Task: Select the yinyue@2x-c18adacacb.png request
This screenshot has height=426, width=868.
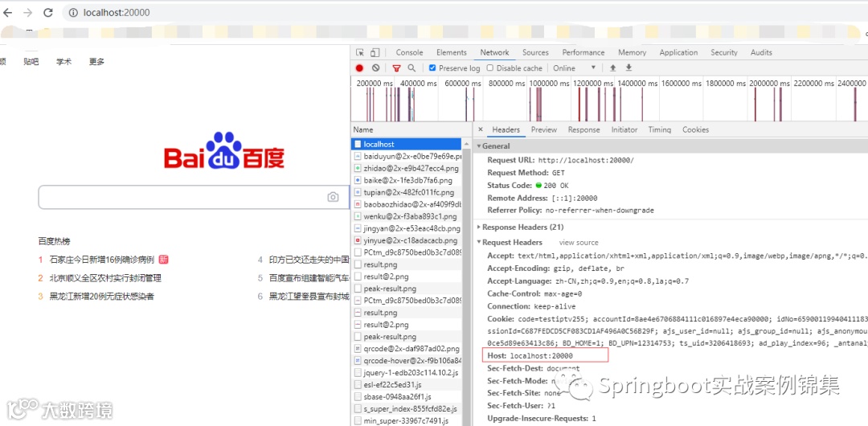Action: [x=407, y=240]
